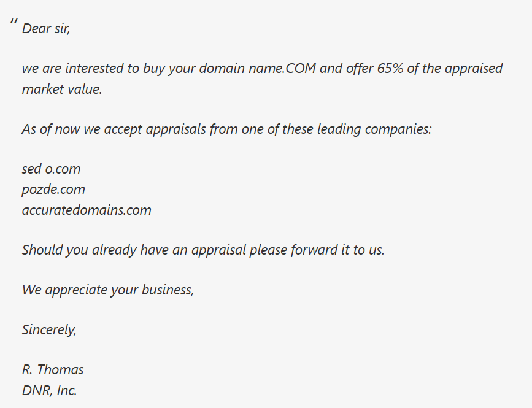Click the signature name "R. Thomas"
532x408 pixels.
point(53,369)
